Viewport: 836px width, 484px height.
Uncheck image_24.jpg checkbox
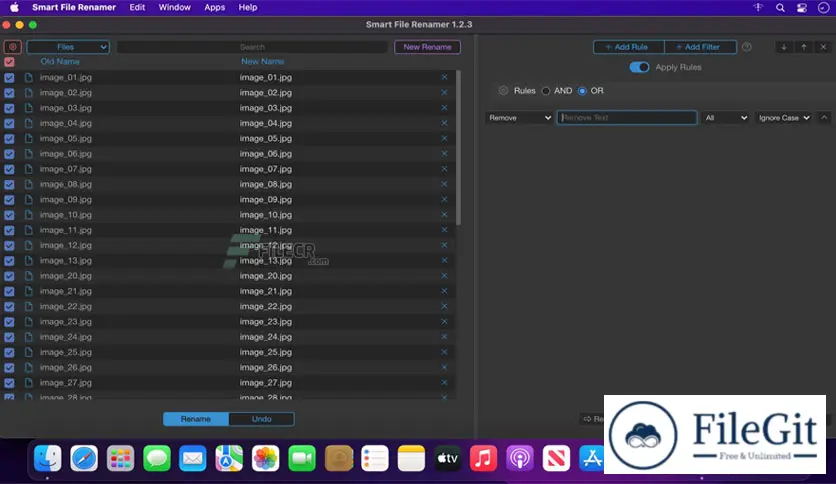pos(9,337)
